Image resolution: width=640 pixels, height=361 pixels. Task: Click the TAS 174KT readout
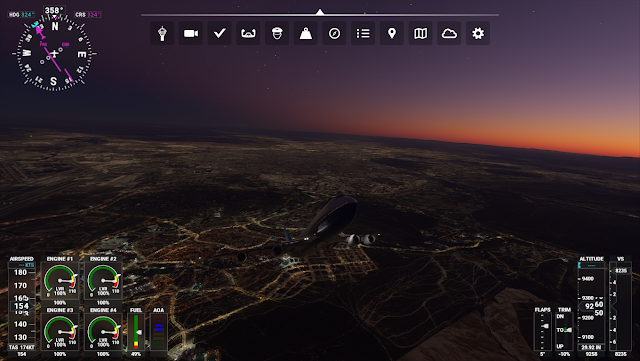[x=22, y=347]
